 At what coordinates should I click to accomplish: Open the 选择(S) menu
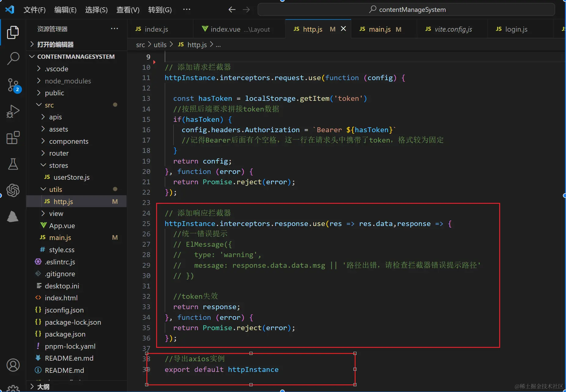(96, 10)
